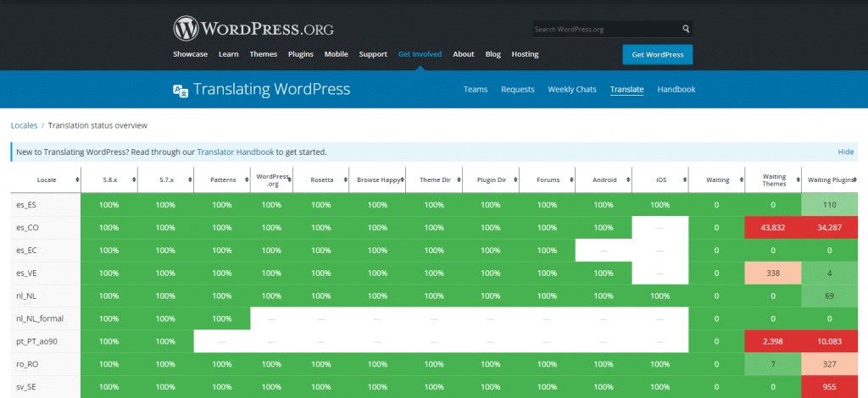Open the Blog menu item
This screenshot has width=868, height=398.
492,54
